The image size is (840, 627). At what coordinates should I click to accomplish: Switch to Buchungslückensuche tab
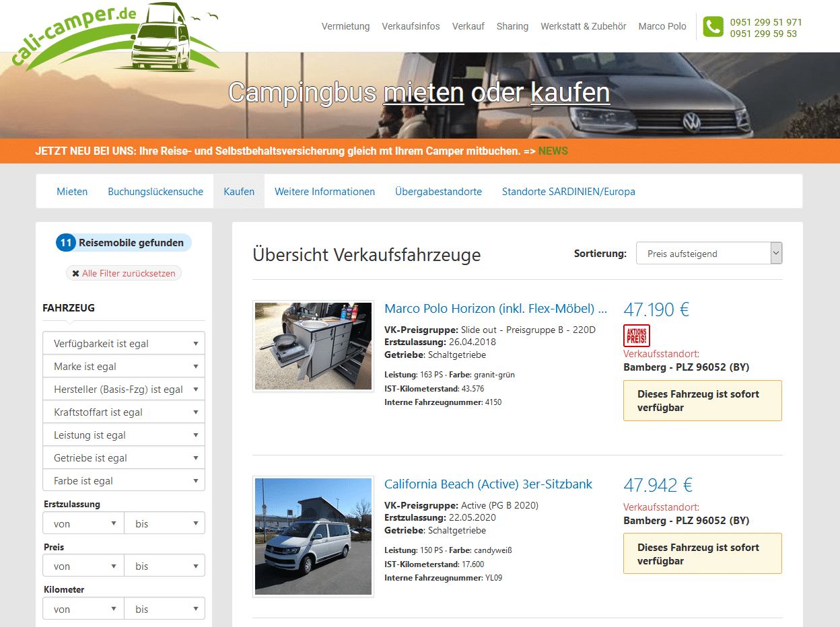pyautogui.click(x=155, y=192)
